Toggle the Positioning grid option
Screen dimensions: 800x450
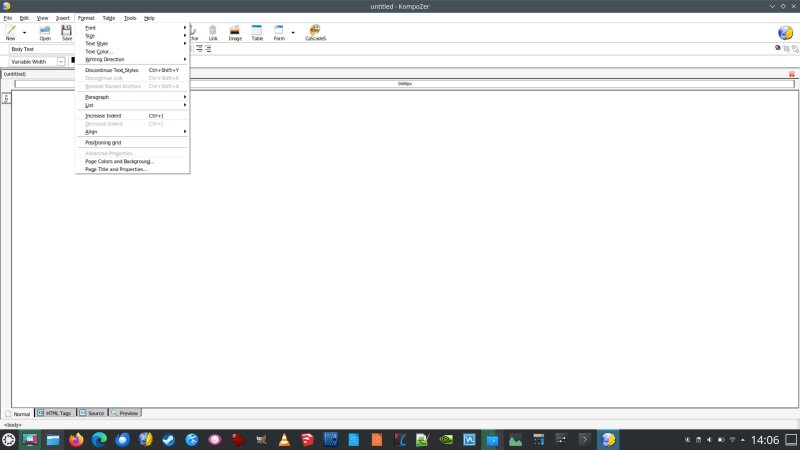click(x=103, y=142)
